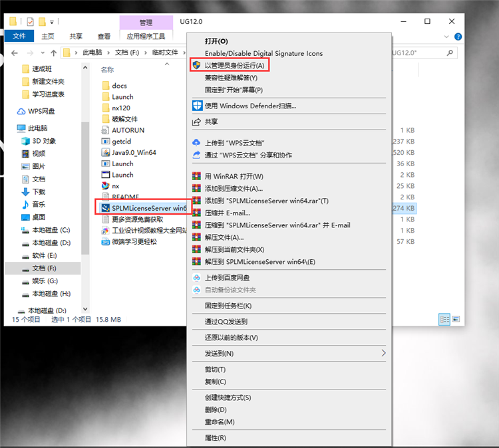Select Copy from context menu

tap(215, 382)
